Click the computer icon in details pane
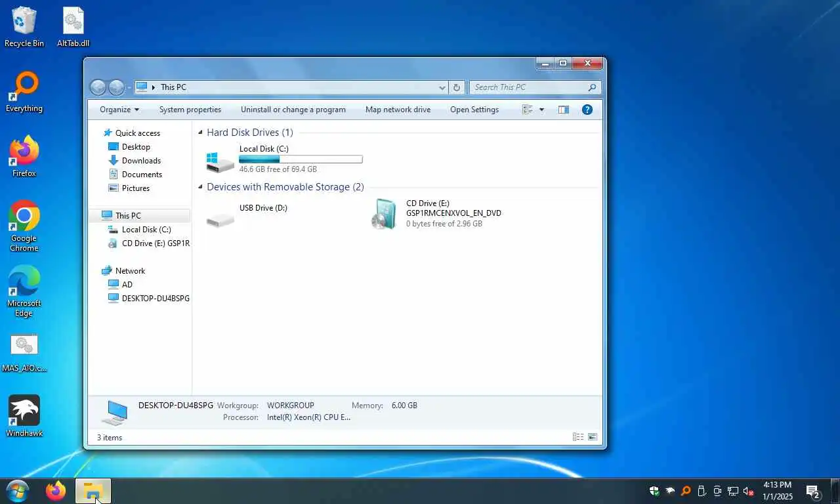Viewport: 840px width, 504px height. [x=115, y=413]
